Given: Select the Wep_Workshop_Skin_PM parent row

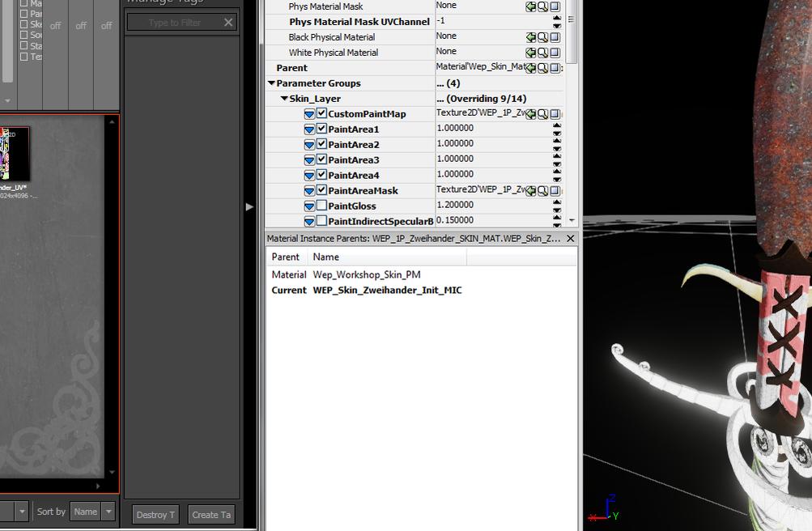Looking at the screenshot, I should [x=422, y=275].
